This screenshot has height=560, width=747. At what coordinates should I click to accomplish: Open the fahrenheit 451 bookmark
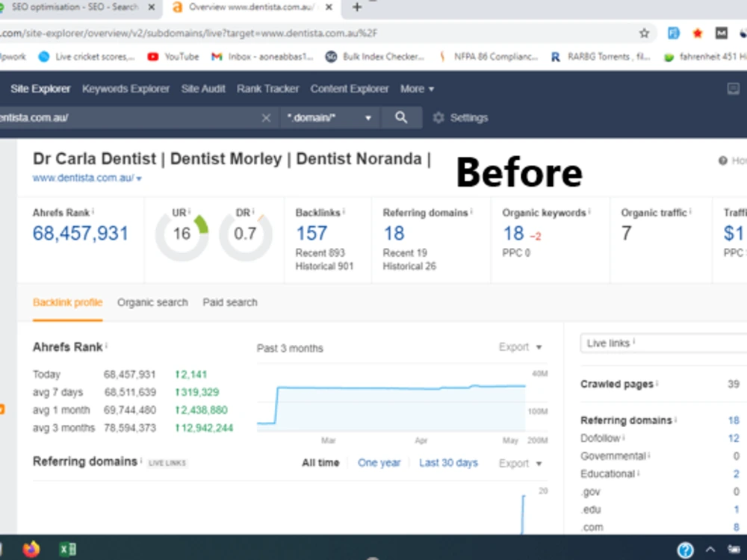click(705, 57)
